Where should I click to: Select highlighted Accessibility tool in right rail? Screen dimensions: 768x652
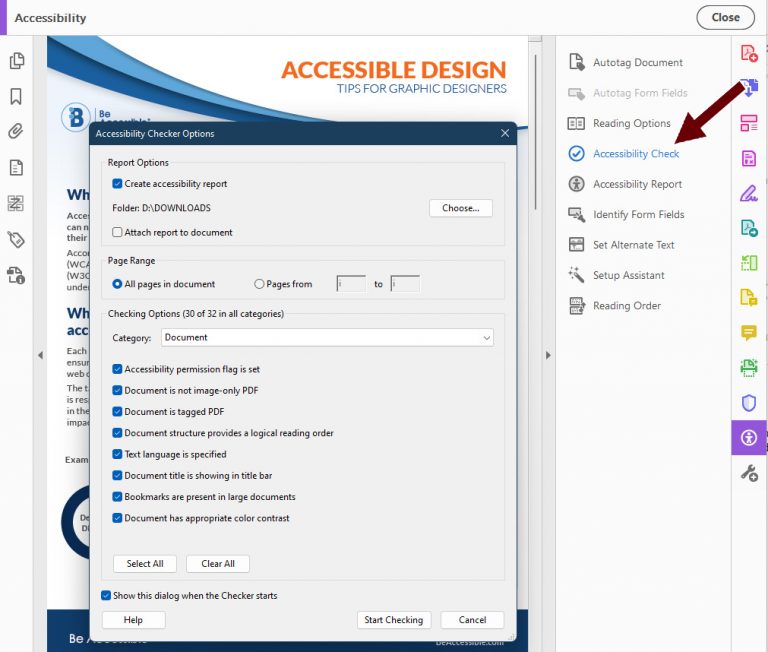click(x=749, y=437)
